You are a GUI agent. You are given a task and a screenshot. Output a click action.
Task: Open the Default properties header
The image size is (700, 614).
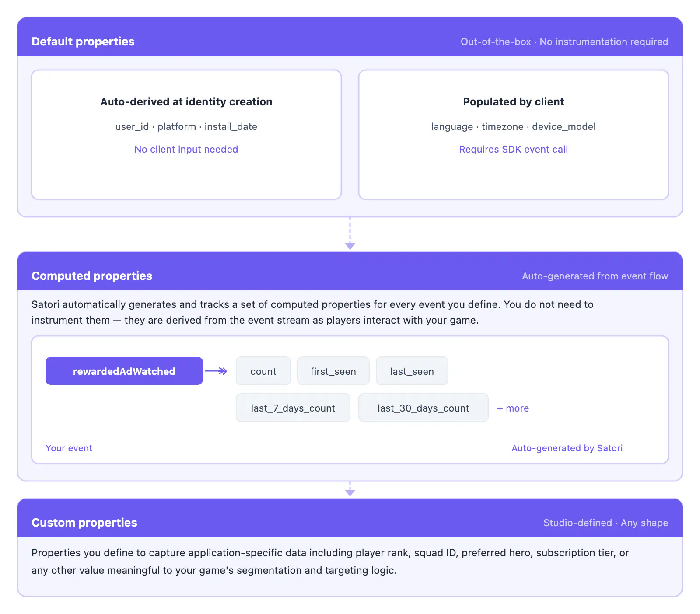(83, 42)
